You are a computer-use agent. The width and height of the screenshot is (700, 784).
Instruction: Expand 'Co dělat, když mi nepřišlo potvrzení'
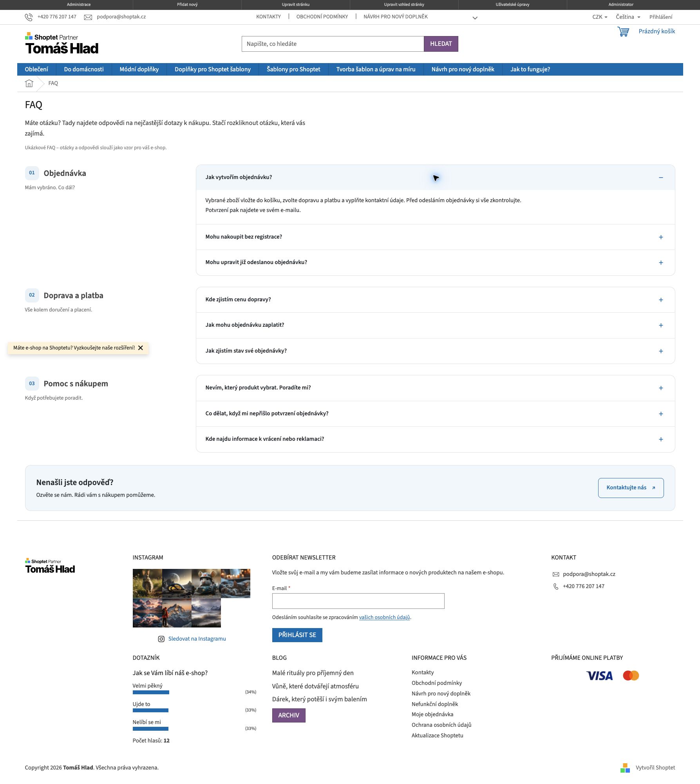tap(435, 414)
